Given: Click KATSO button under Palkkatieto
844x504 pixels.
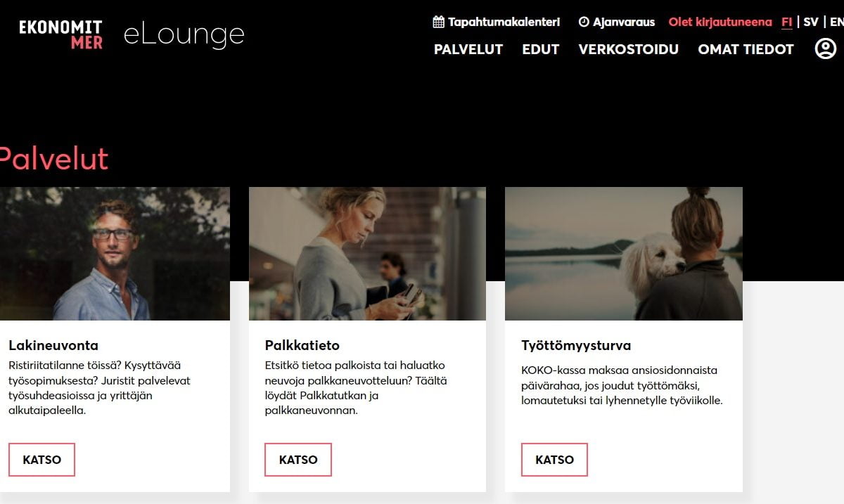Looking at the screenshot, I should click(298, 460).
